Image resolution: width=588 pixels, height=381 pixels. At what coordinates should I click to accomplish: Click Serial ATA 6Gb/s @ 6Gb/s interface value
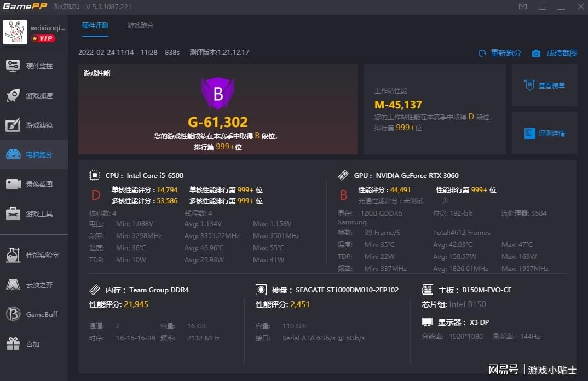[324, 338]
